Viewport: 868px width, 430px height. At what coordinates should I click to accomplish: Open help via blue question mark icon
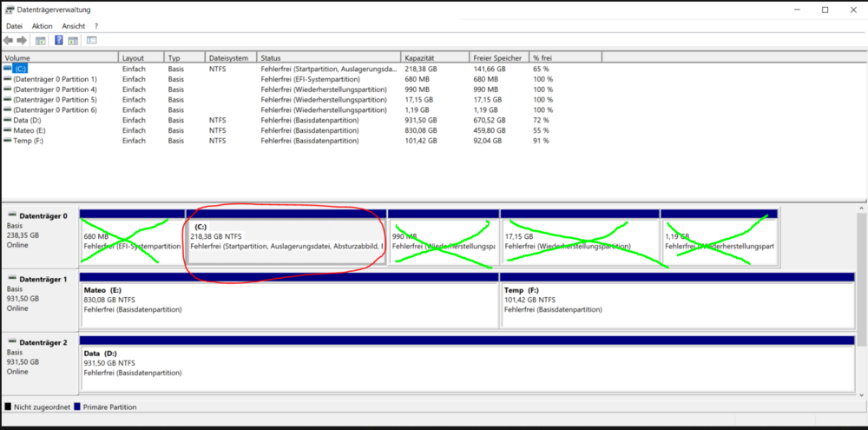point(59,40)
